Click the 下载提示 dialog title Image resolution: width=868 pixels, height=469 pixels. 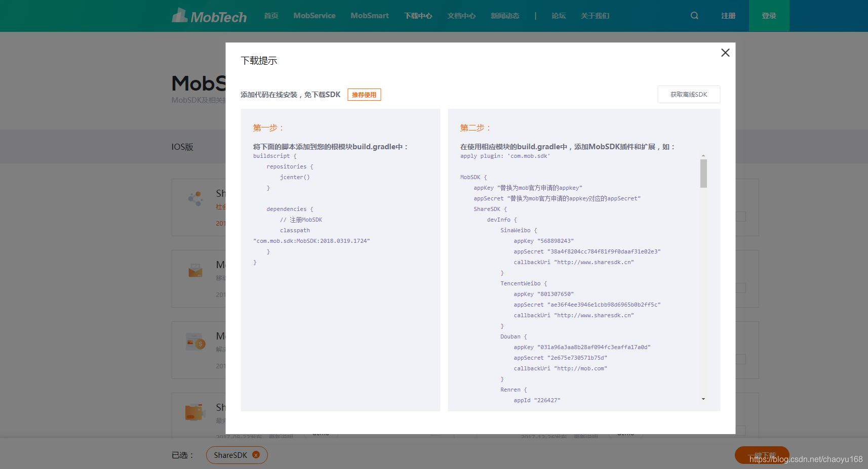point(259,61)
